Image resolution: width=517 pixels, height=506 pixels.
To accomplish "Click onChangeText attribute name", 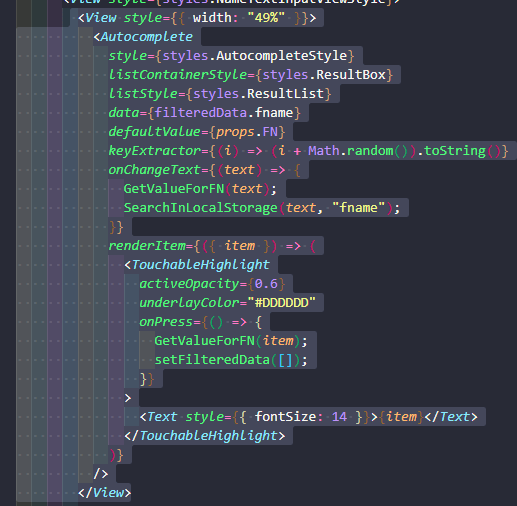I will coord(155,170).
